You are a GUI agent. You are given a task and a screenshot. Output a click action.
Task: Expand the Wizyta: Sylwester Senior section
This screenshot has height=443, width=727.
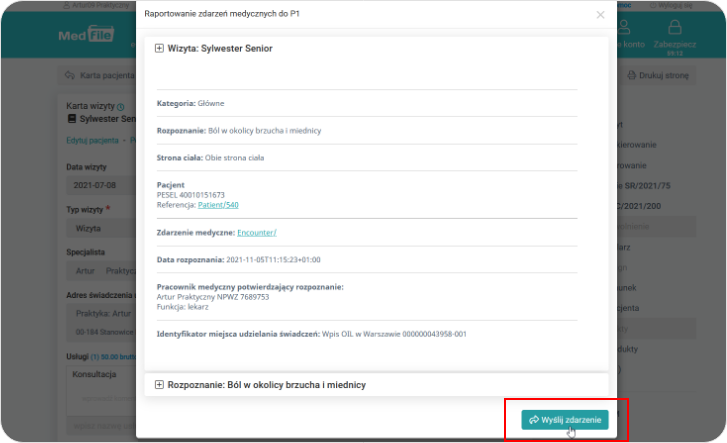coord(159,48)
